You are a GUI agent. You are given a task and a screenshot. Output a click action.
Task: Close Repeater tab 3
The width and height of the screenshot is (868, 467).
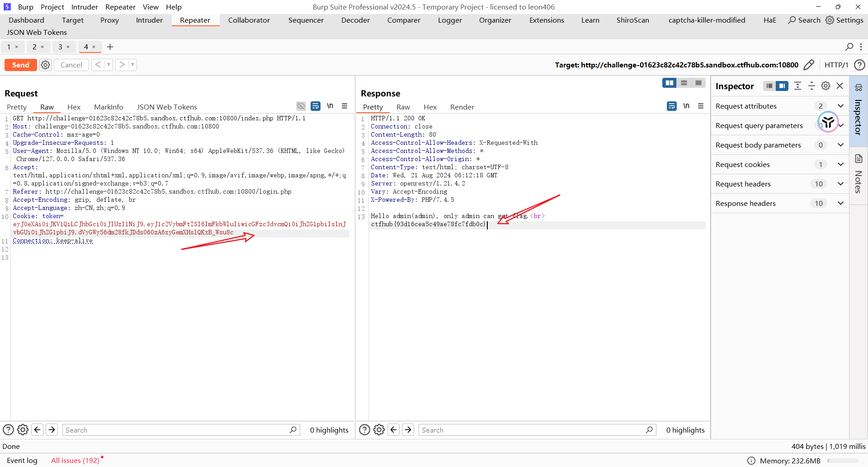click(x=68, y=47)
